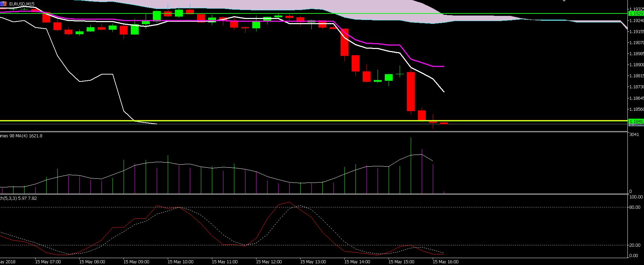Click the 15 May 14:00 time label
The width and height of the screenshot is (644, 265).
(357, 262)
